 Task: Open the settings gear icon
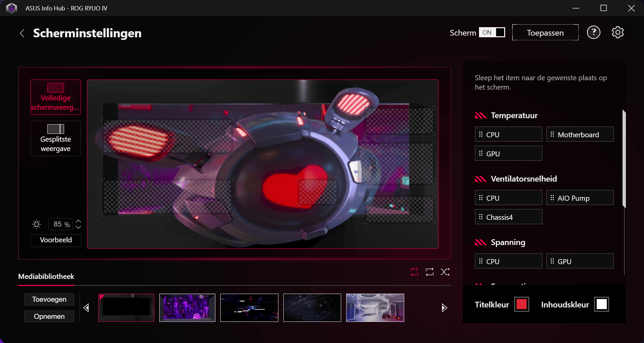[x=618, y=33]
